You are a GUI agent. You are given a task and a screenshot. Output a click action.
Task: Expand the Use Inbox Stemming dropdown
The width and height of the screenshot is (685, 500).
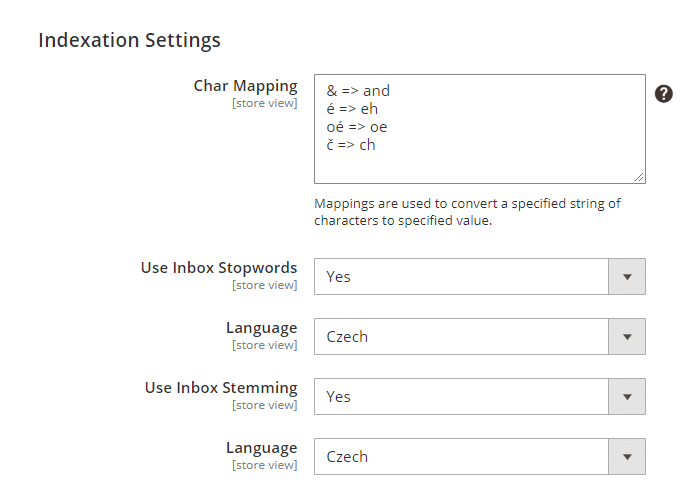point(462,397)
